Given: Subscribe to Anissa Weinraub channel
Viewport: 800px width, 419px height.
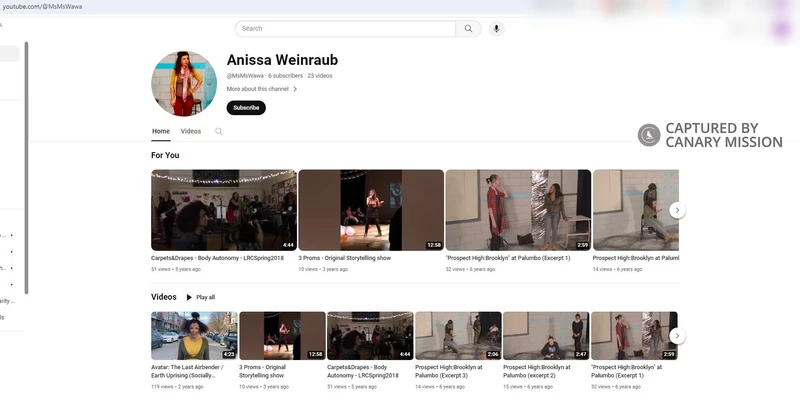Looking at the screenshot, I should click(246, 108).
